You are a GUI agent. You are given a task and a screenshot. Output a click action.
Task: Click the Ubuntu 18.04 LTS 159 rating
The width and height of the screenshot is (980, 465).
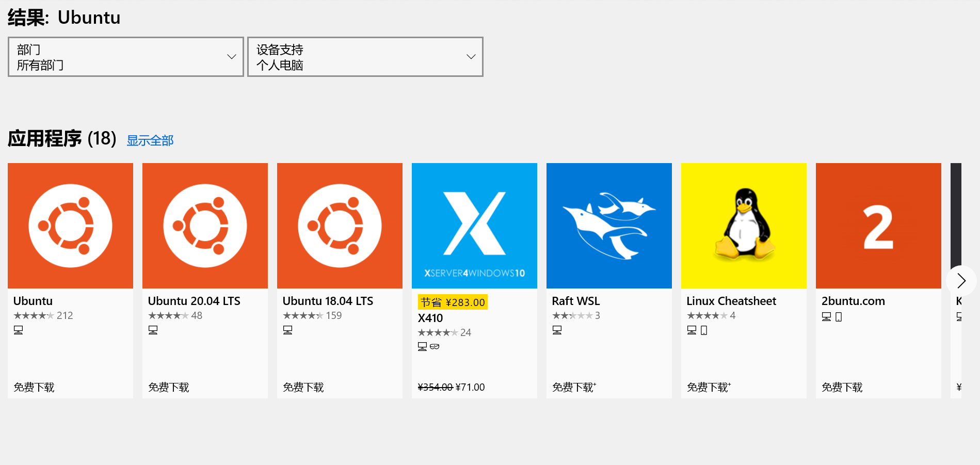(312, 315)
